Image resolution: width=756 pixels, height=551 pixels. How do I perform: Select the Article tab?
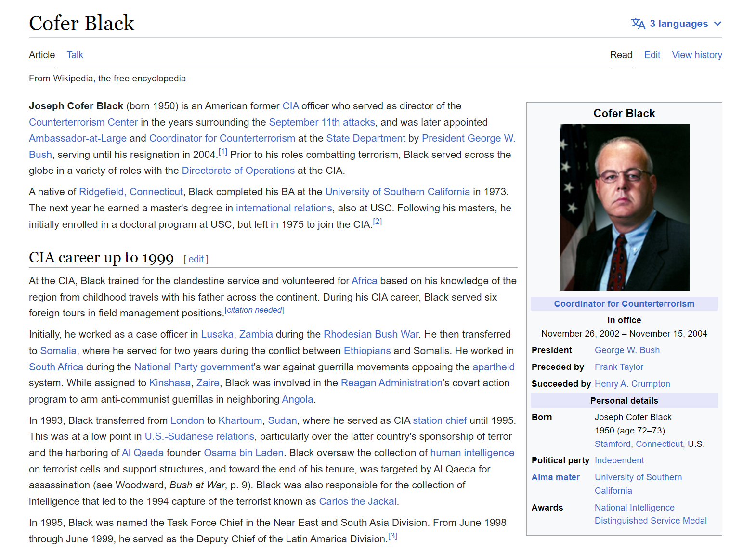point(42,55)
